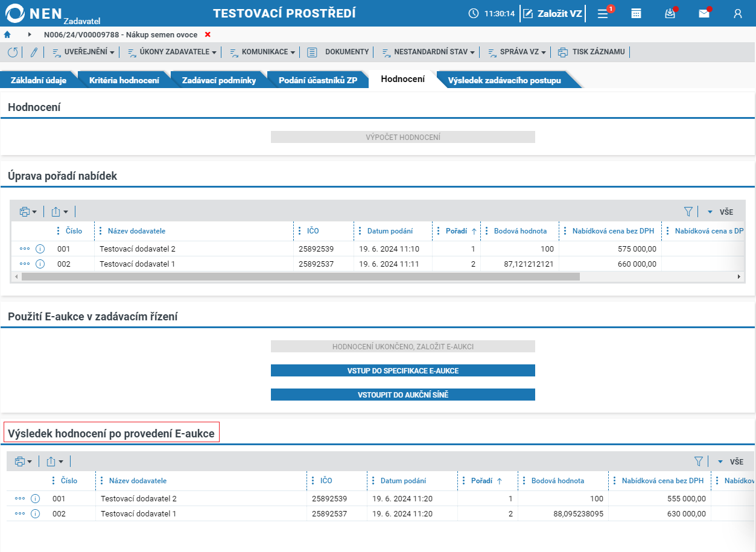Open the user profile icon
The image size is (756, 552).
738,13
